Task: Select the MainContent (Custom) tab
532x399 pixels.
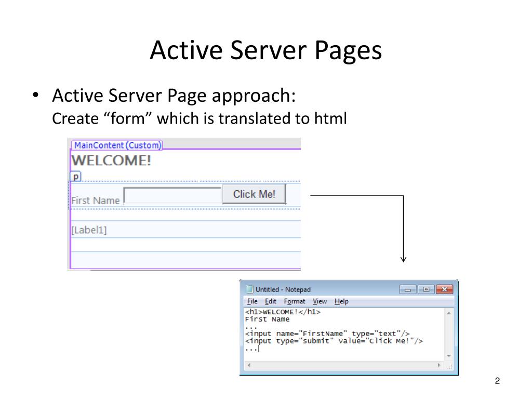Action: 117,145
